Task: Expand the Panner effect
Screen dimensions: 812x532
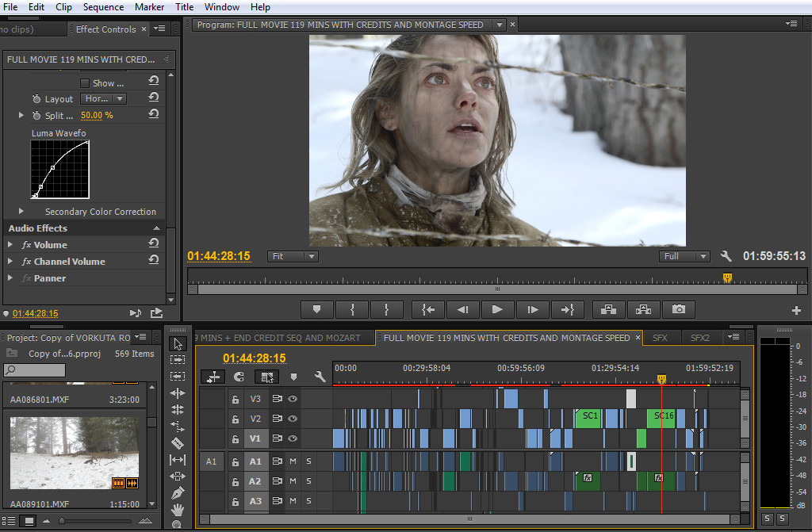Action: 10,277
